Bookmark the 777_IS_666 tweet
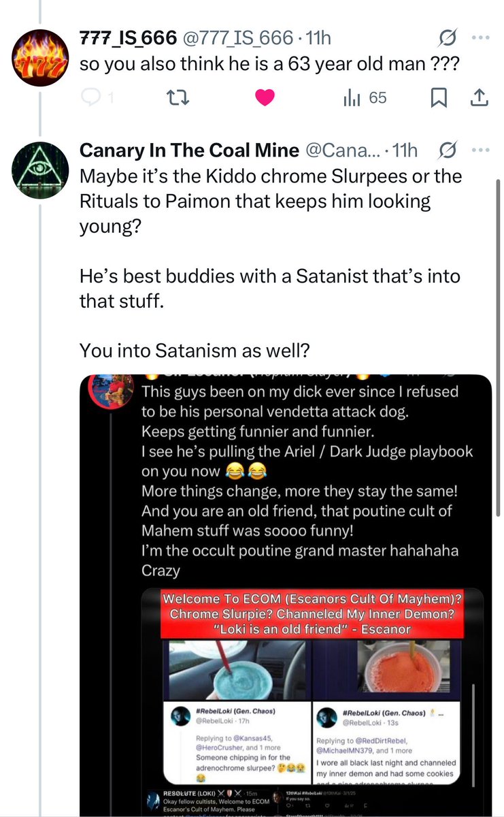This screenshot has height=817, width=504. click(x=439, y=99)
